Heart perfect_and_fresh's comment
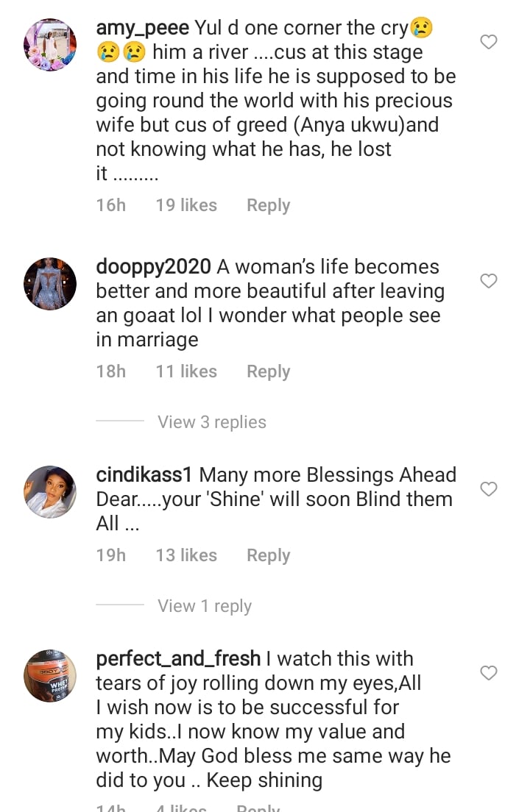This screenshot has width=530, height=812. [489, 673]
